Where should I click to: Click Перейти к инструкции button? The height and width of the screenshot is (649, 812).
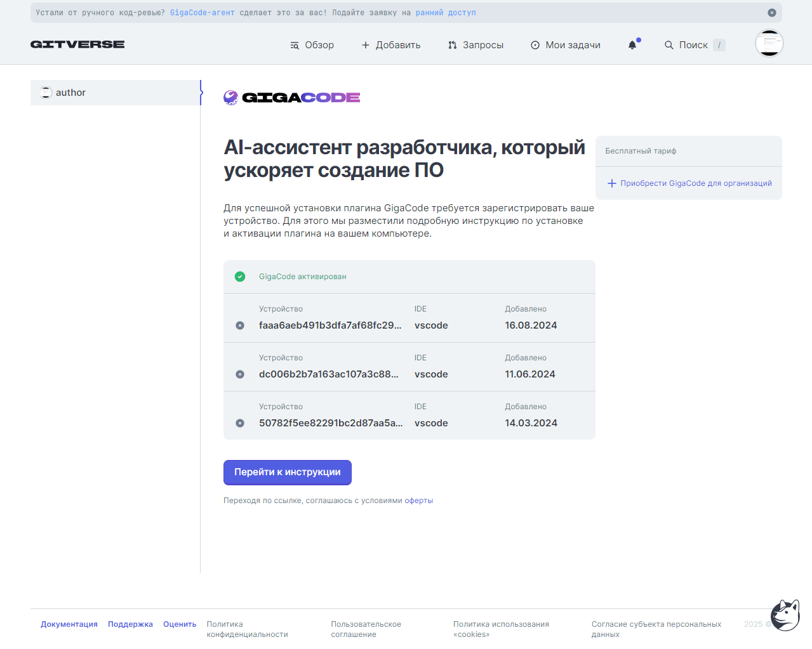(x=288, y=473)
